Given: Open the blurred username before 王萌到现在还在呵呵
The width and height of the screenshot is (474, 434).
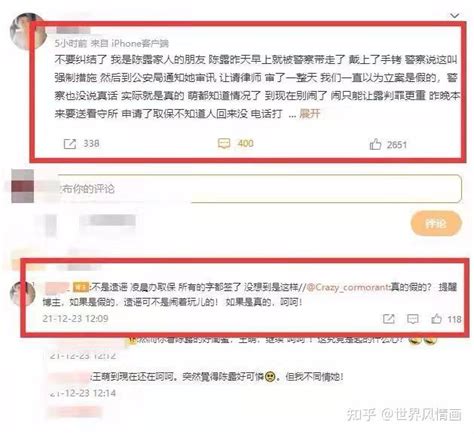Looking at the screenshot, I should click(69, 377).
